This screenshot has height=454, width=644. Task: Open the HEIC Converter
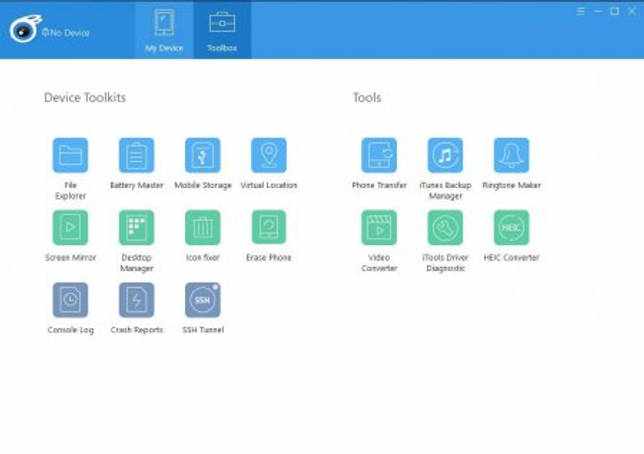pyautogui.click(x=511, y=228)
